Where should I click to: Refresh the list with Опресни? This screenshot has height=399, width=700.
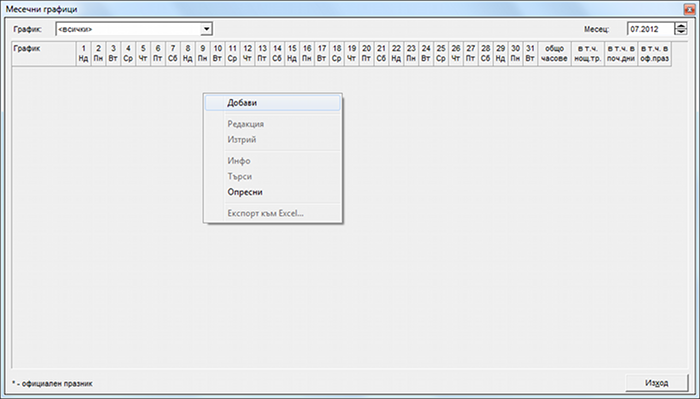(272, 192)
